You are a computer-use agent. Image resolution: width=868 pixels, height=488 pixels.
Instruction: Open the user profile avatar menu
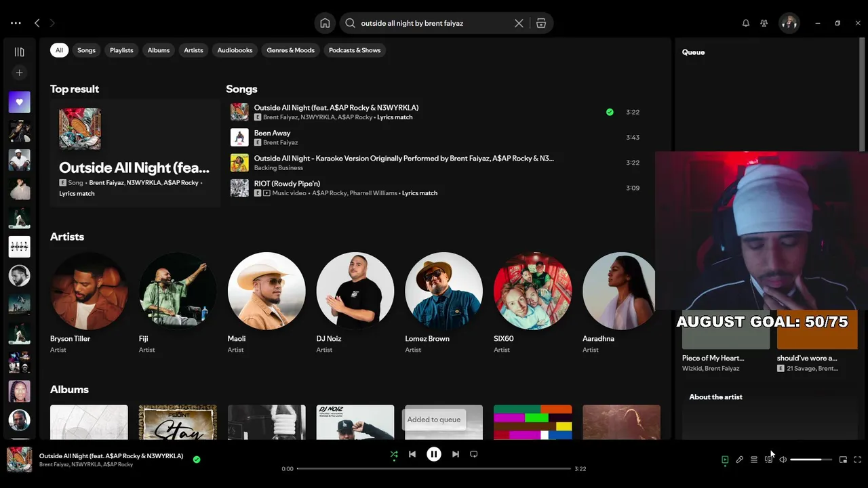pyautogui.click(x=789, y=23)
